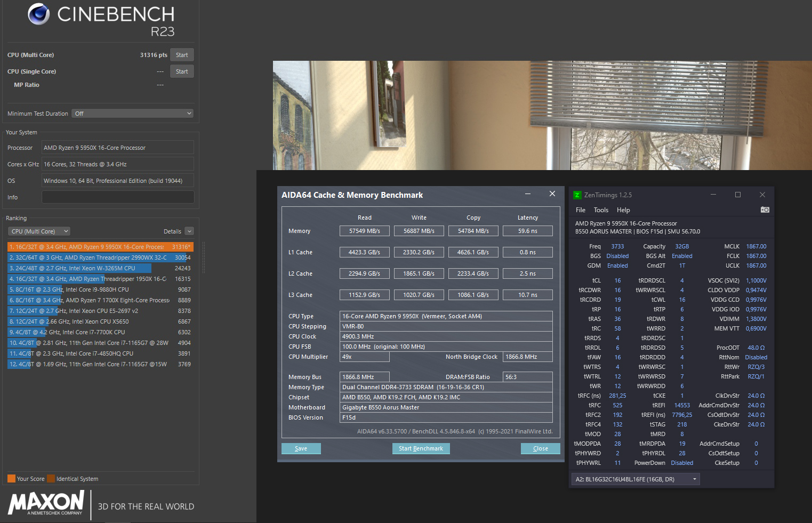The width and height of the screenshot is (812, 523).
Task: Click the green ZenTimings app icon
Action: coord(577,195)
